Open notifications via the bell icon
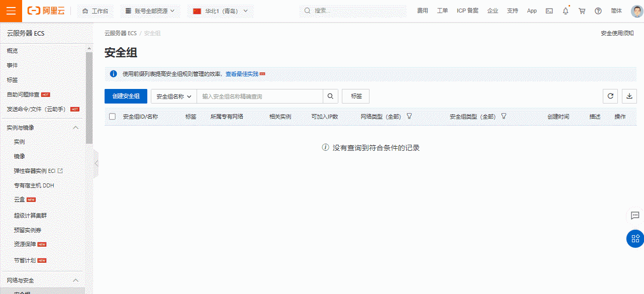The image size is (644, 294). [x=565, y=11]
